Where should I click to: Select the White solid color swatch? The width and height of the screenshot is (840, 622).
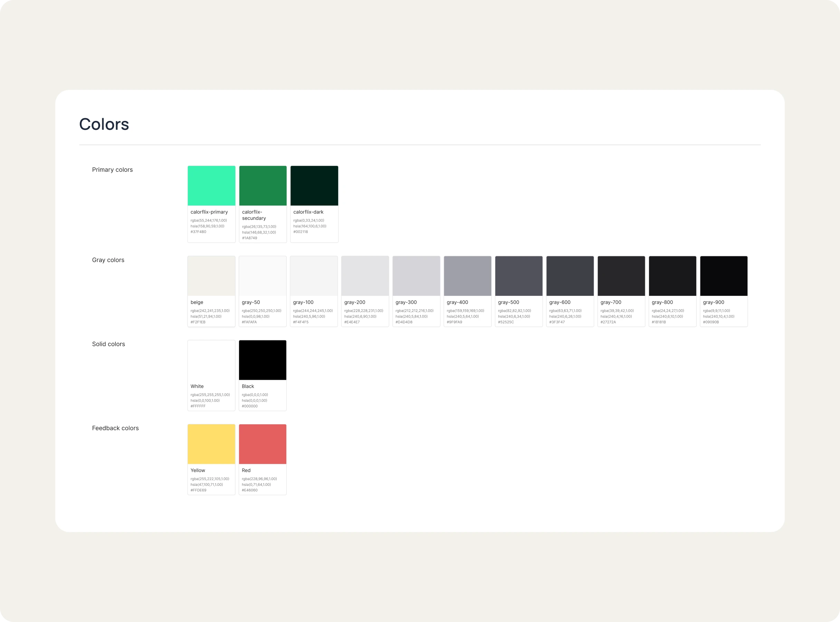point(211,360)
